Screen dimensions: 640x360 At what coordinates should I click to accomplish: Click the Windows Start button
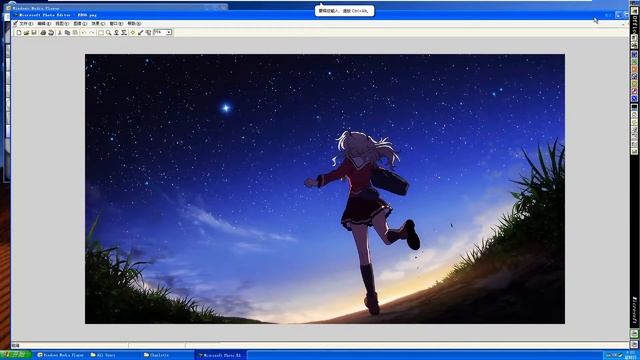click(x=16, y=355)
